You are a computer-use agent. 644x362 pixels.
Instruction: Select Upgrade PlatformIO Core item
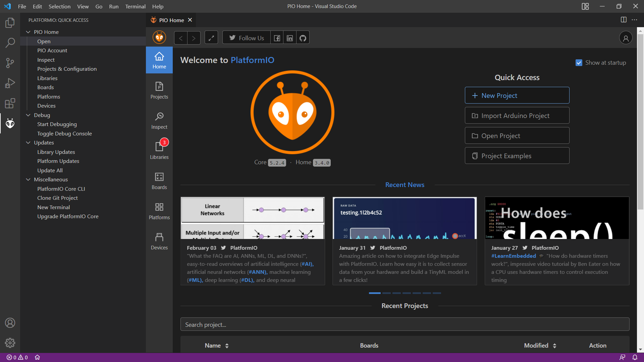[x=68, y=216]
